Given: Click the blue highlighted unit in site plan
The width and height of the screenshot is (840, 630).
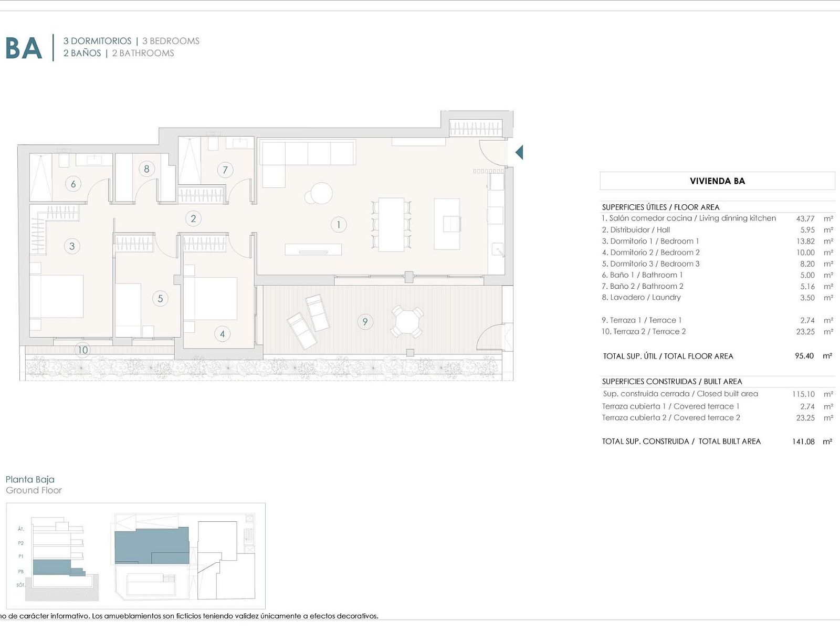Looking at the screenshot, I should [152, 546].
